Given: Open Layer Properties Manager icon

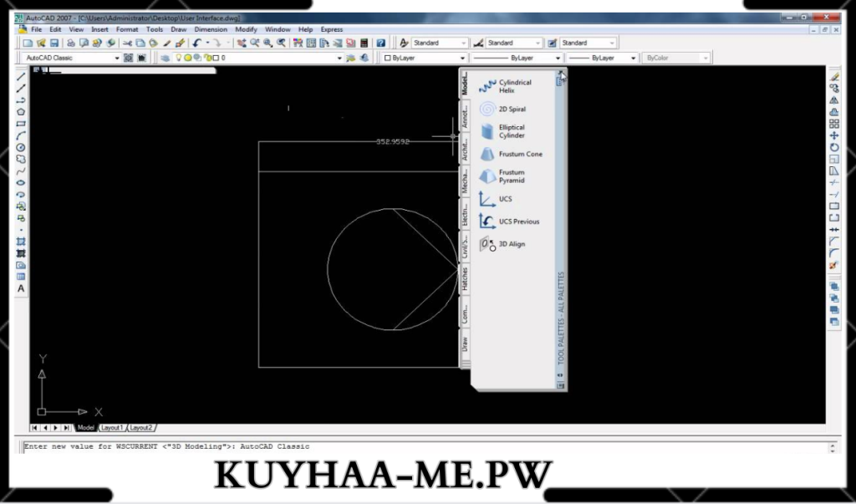Looking at the screenshot, I should [x=165, y=58].
